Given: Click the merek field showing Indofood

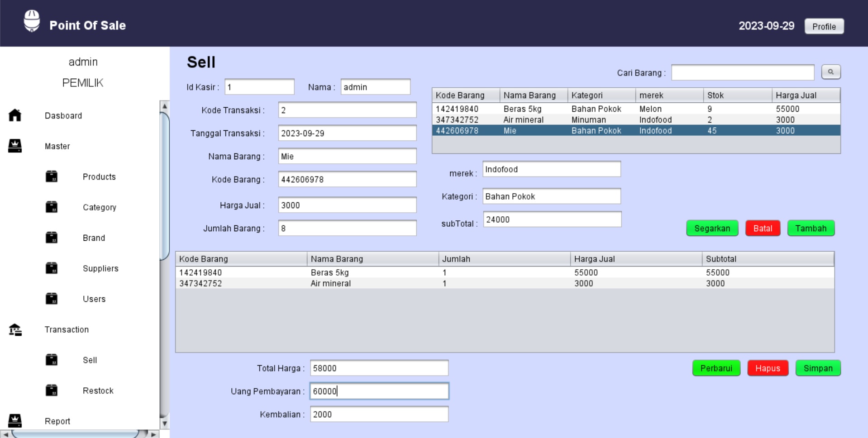Looking at the screenshot, I should coord(552,169).
